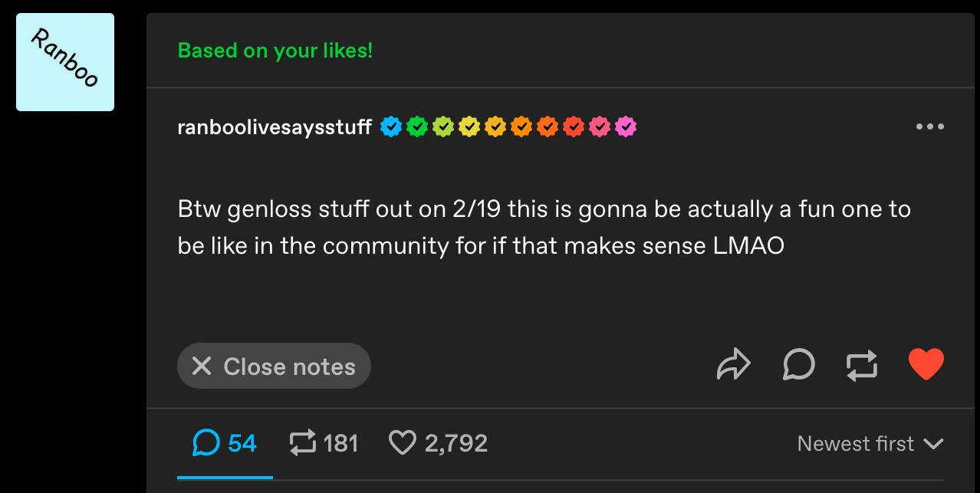Click the blue verified badge next to the username
Viewport: 980px width, 493px height.
[x=391, y=127]
